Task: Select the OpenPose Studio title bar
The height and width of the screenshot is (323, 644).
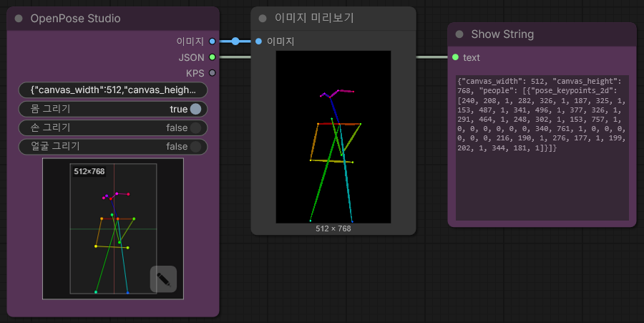Action: coord(113,19)
